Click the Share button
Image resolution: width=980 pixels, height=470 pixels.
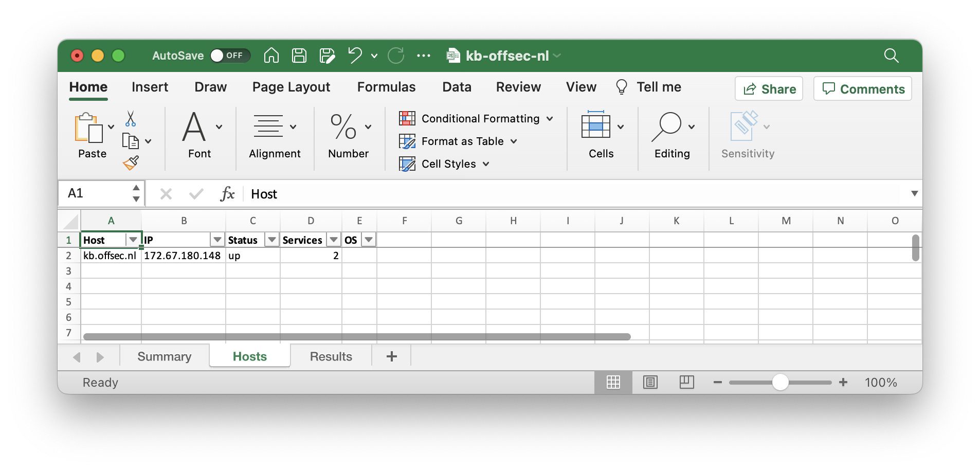pyautogui.click(x=769, y=89)
